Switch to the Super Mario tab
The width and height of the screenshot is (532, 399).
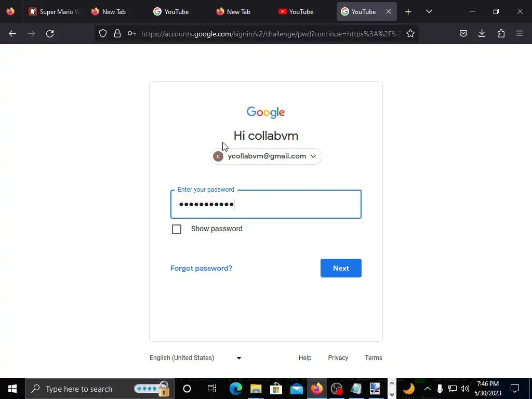point(54,11)
